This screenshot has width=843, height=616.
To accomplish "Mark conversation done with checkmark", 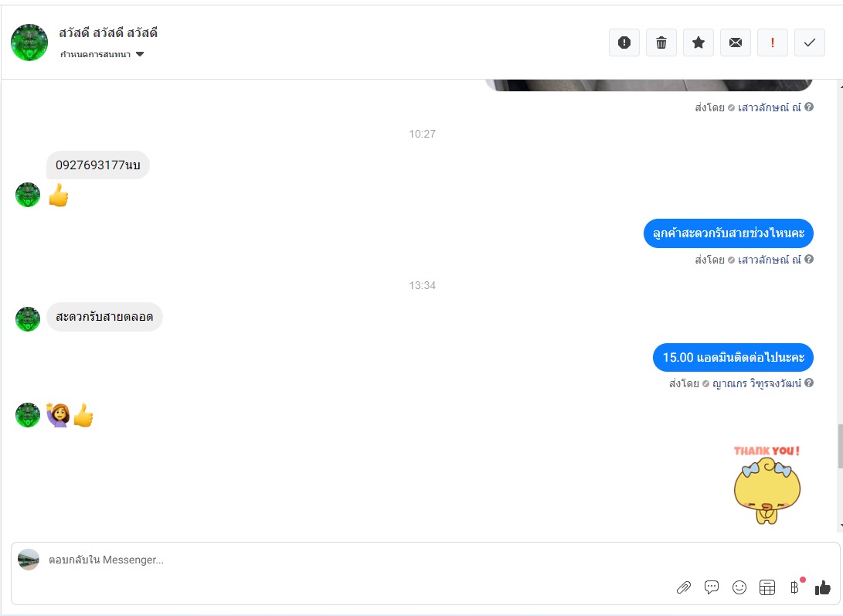I will pyautogui.click(x=810, y=43).
